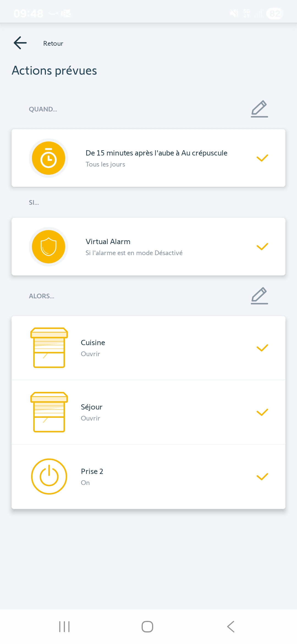Tap the Virtual Alarm shield icon
Viewport: 297px width, 644px height.
click(x=48, y=247)
